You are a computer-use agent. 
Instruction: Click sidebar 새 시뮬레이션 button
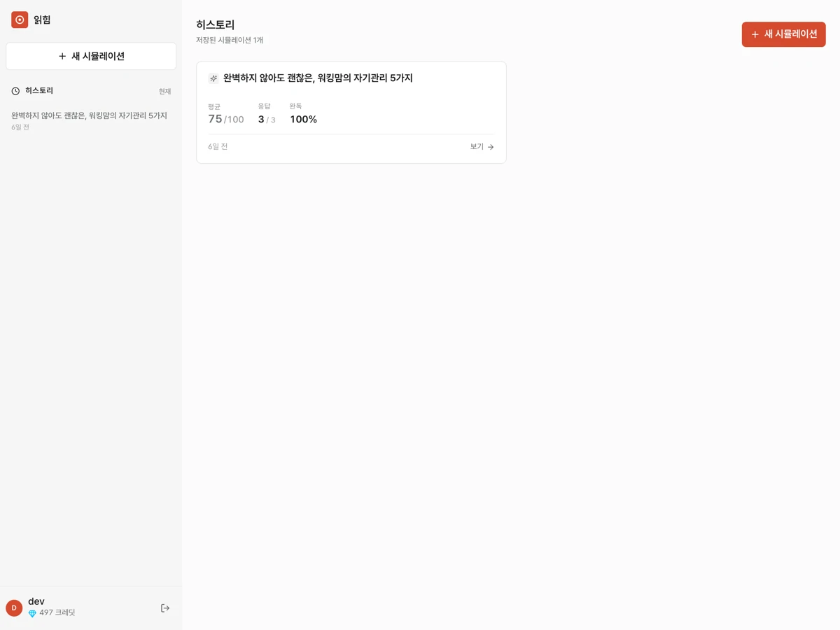pyautogui.click(x=91, y=56)
